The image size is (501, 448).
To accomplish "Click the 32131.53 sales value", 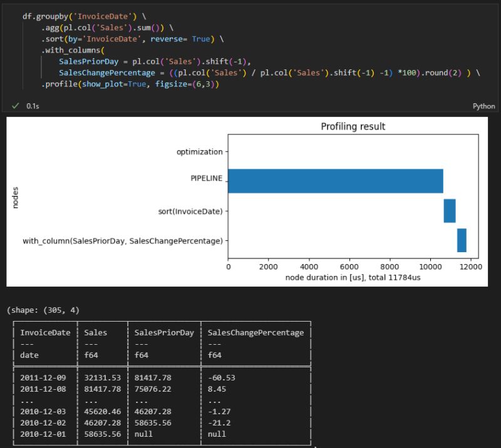I will coord(103,378).
